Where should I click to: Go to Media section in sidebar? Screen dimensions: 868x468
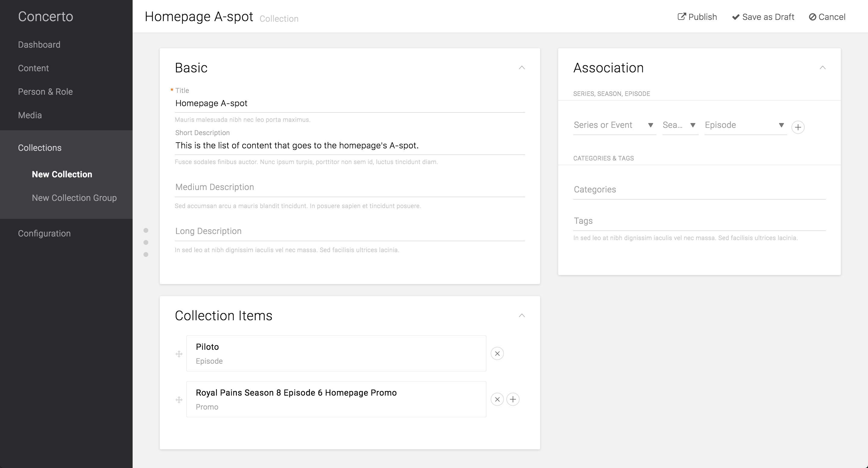click(x=30, y=115)
